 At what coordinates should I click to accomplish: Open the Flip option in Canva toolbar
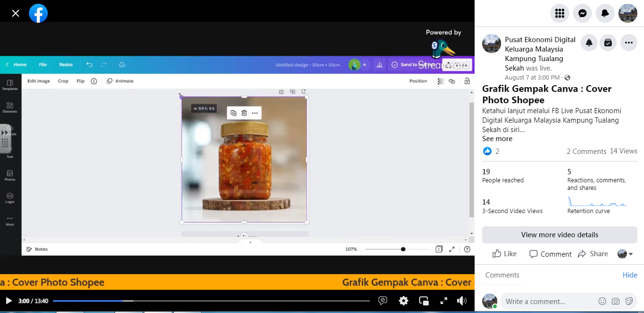point(80,81)
